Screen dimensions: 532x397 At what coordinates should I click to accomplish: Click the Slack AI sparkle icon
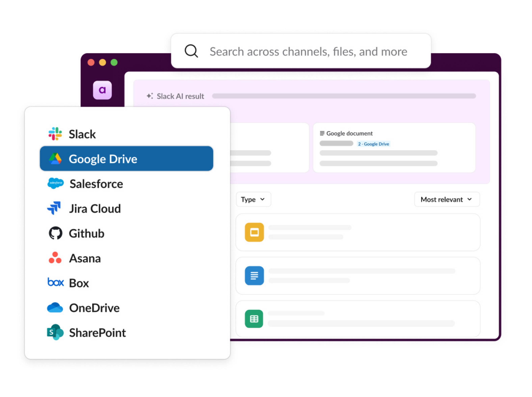click(x=149, y=96)
